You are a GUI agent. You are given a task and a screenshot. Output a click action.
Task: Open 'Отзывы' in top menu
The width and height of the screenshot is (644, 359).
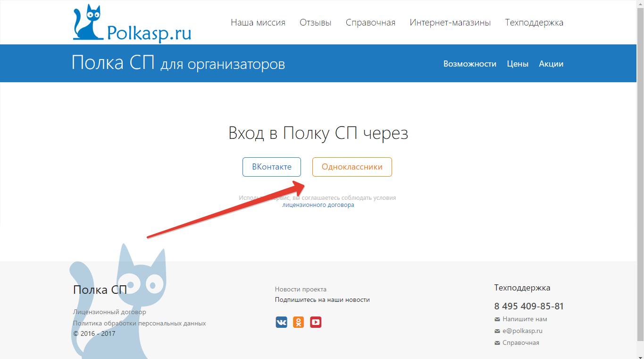tap(316, 23)
